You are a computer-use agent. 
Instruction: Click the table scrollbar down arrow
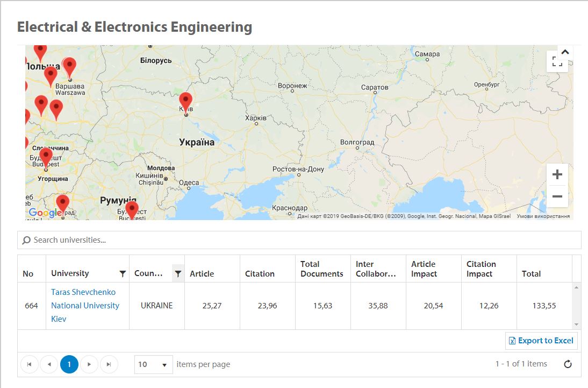(576, 324)
